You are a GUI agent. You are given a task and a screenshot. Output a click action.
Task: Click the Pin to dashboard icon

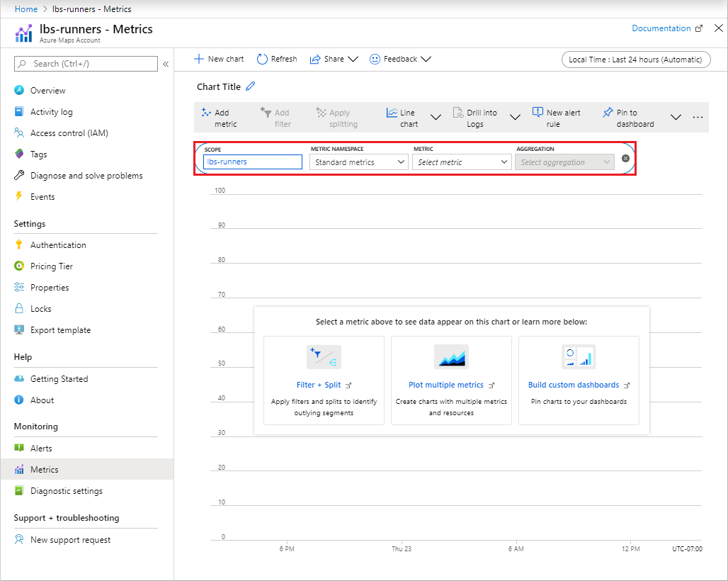pyautogui.click(x=606, y=112)
